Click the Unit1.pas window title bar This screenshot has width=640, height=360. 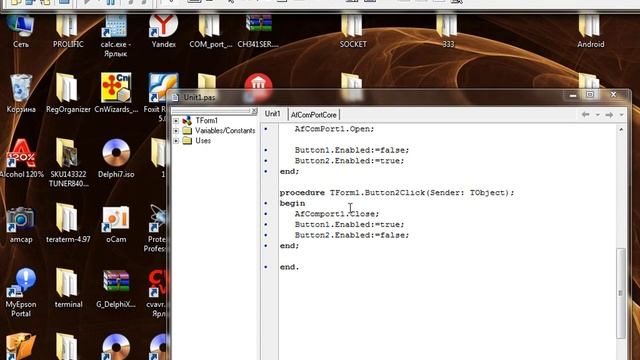[367, 97]
